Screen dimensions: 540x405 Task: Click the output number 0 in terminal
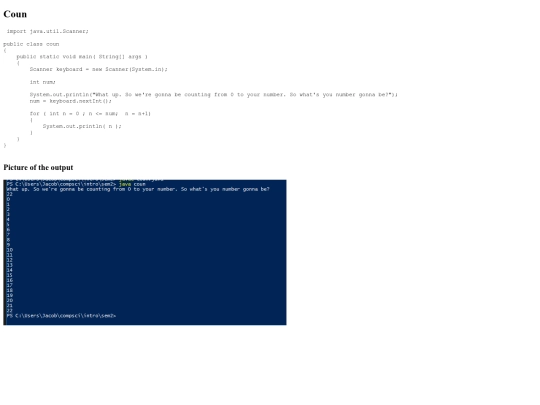click(8, 199)
